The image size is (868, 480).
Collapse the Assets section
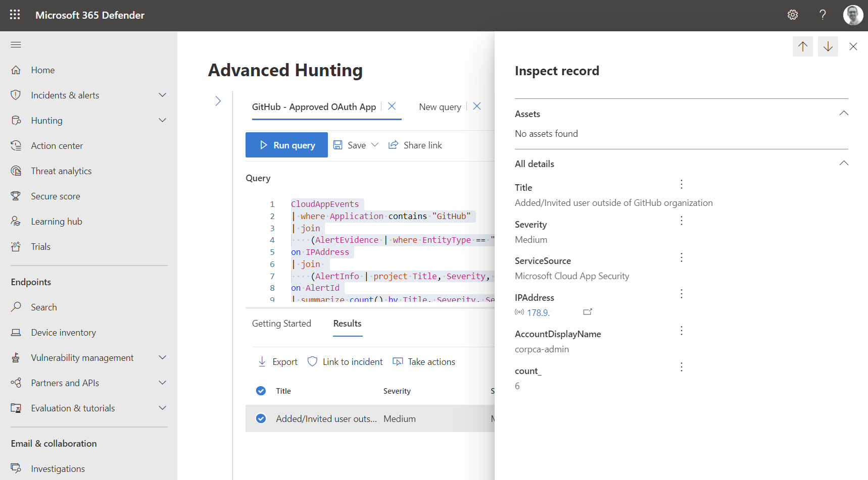[844, 113]
